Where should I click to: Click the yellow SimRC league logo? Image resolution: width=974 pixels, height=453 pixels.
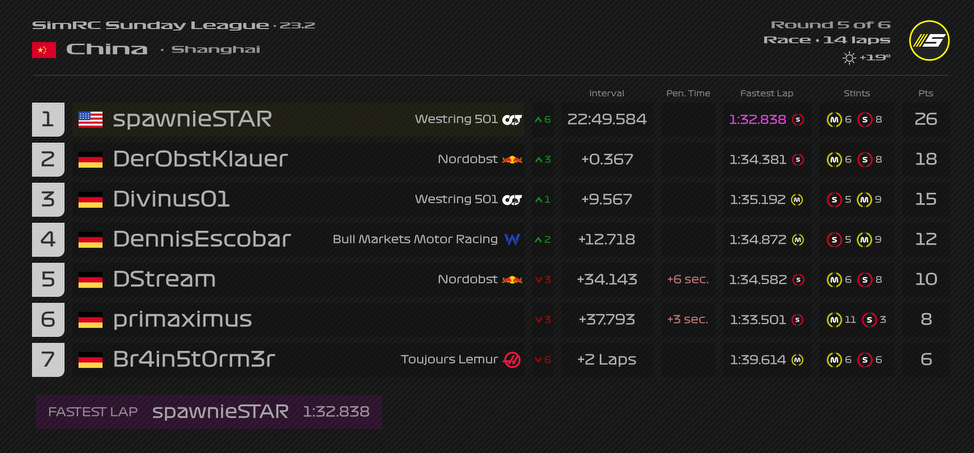pos(929,42)
